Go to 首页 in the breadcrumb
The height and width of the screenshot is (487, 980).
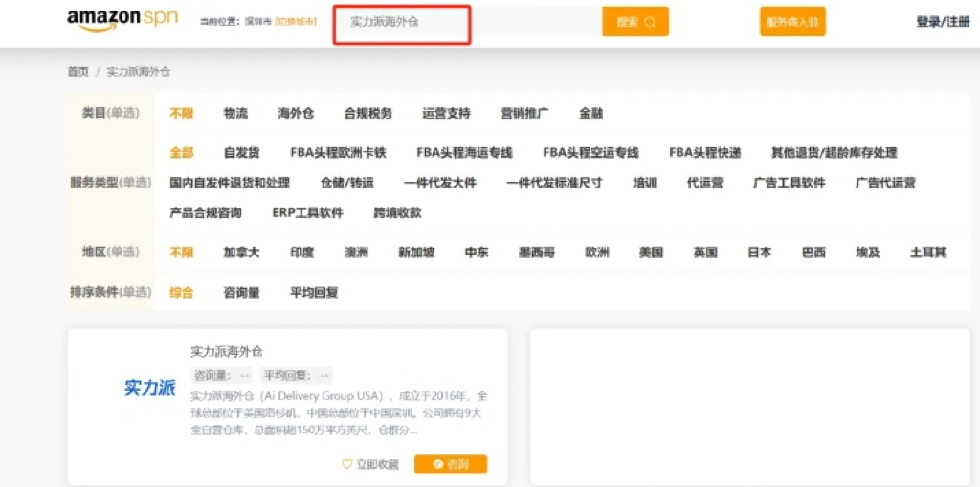pyautogui.click(x=78, y=71)
